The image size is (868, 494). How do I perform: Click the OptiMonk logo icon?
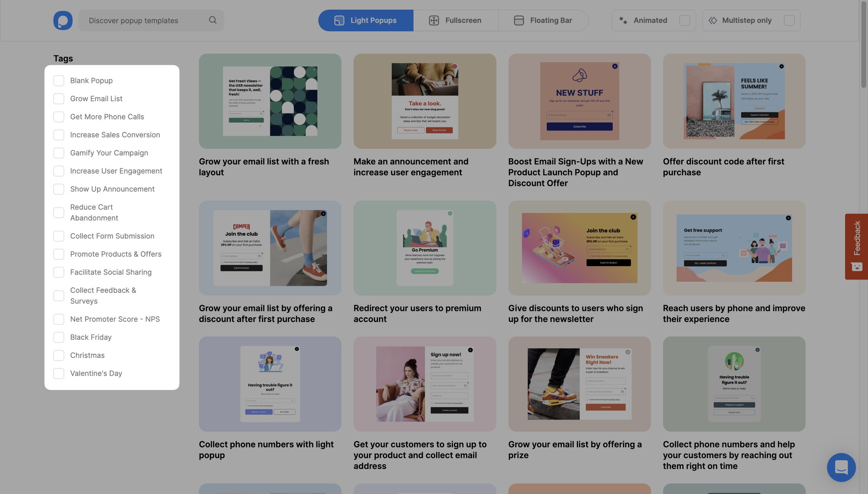click(x=63, y=20)
